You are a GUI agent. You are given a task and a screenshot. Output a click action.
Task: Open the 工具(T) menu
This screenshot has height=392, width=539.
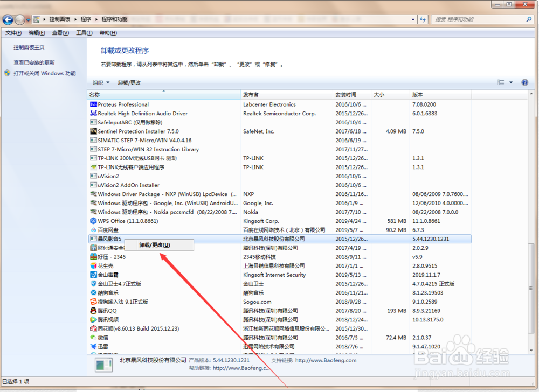click(84, 33)
